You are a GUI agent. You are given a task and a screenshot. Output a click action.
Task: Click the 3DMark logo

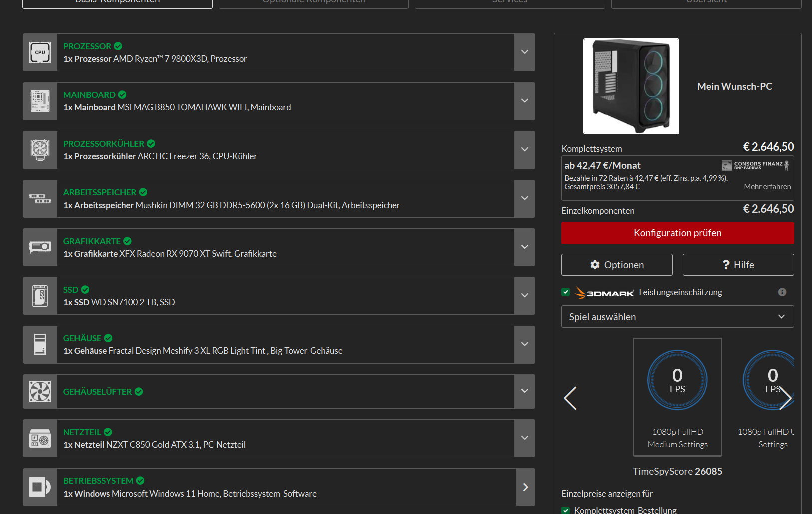coord(604,293)
